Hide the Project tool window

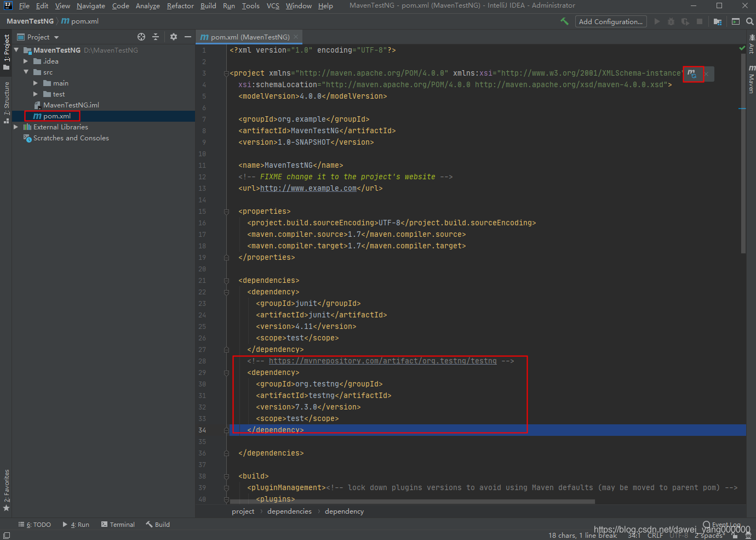188,37
